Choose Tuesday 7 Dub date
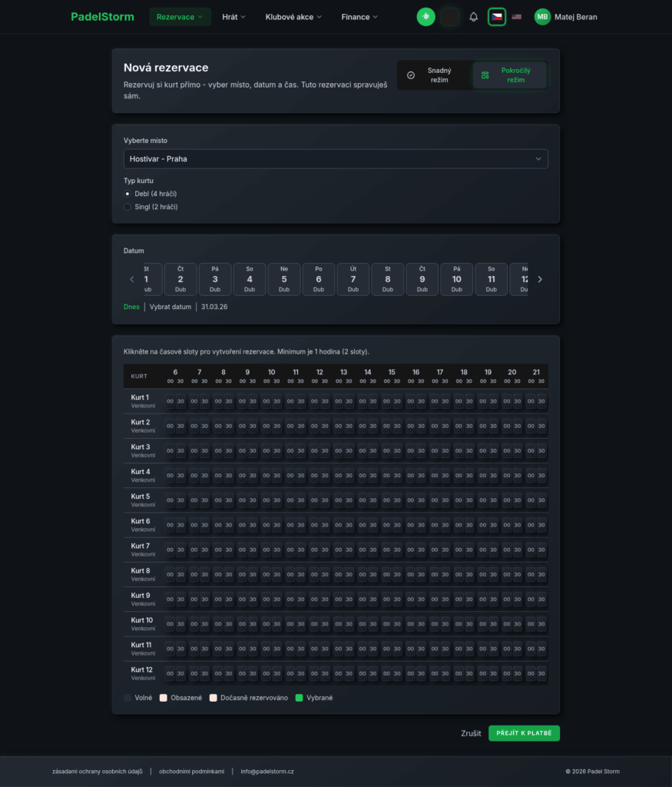This screenshot has height=787, width=672. [353, 280]
